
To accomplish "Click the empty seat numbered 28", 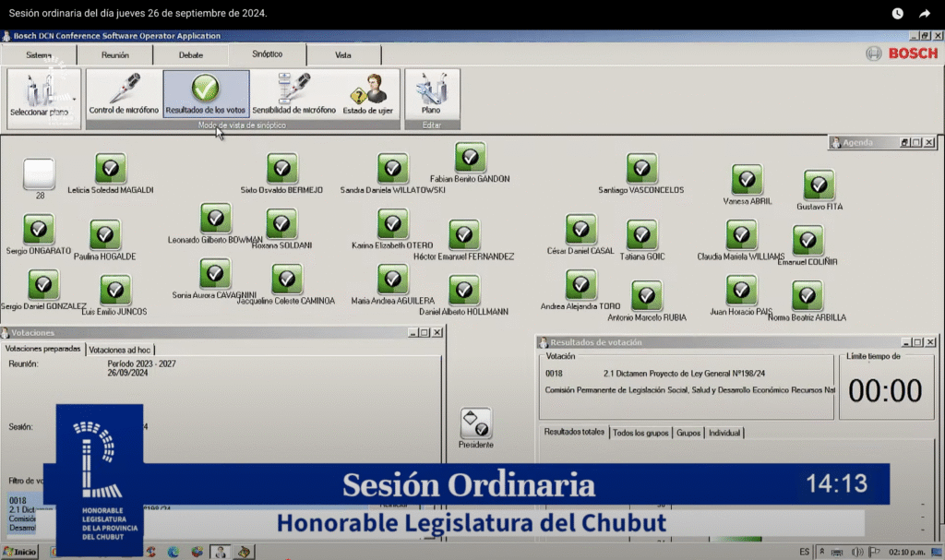I will click(x=39, y=173).
